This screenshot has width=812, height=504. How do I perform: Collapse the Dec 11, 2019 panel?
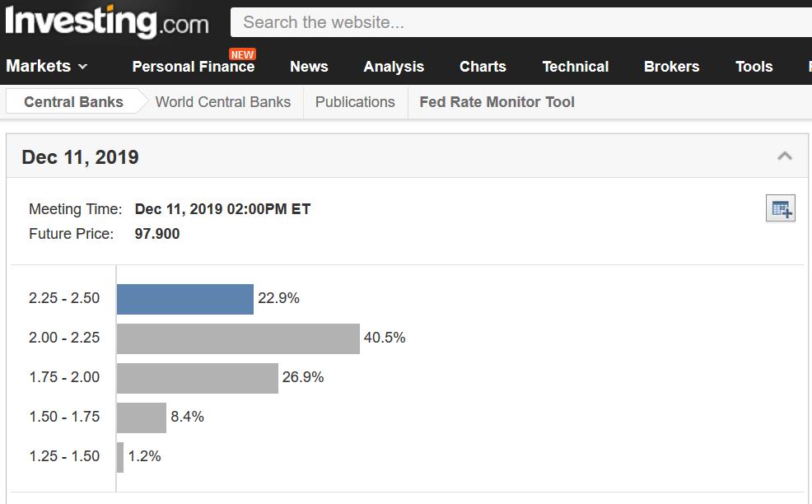[785, 156]
